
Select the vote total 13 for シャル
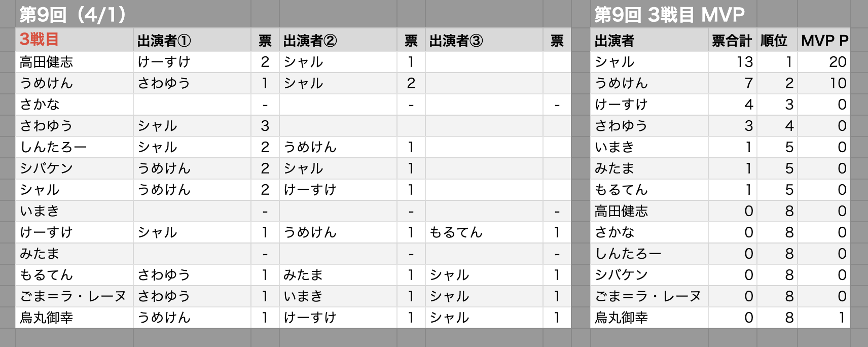732,62
